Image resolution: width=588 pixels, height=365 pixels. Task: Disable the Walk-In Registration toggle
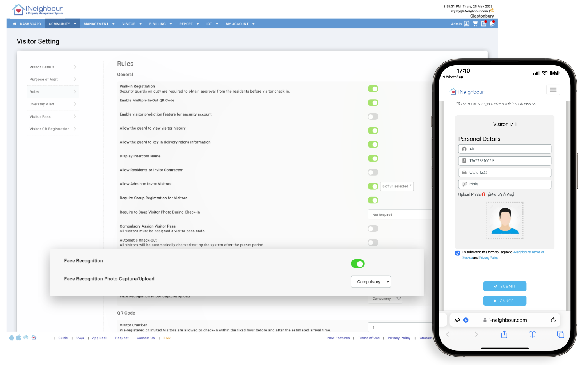pos(373,89)
